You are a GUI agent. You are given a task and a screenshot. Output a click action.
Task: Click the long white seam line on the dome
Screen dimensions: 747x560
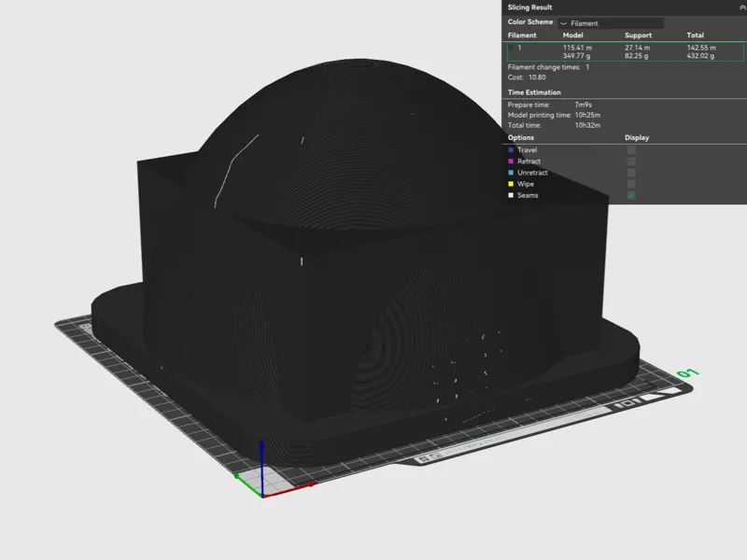[236, 171]
